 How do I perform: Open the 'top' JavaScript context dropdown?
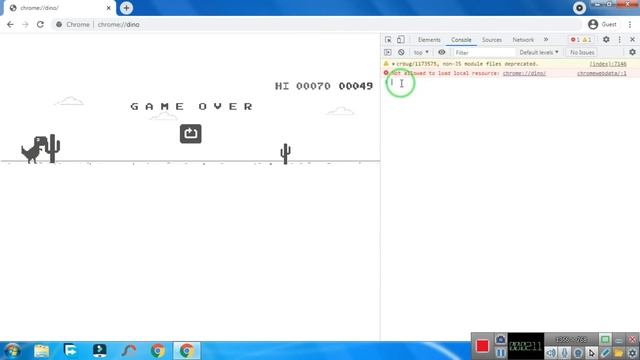click(421, 52)
